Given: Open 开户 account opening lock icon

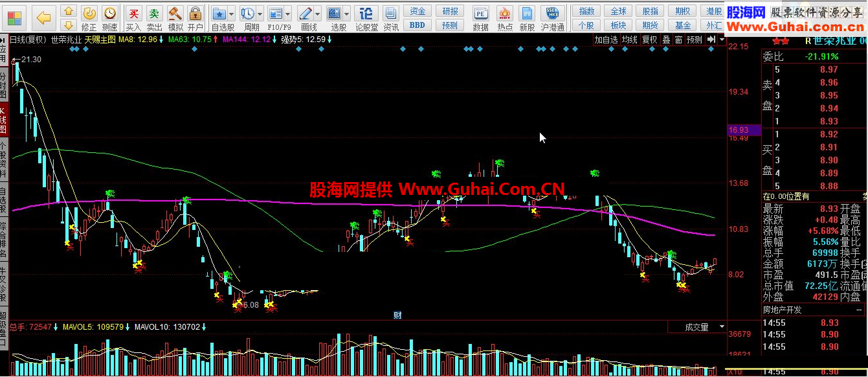Looking at the screenshot, I should [x=195, y=19].
